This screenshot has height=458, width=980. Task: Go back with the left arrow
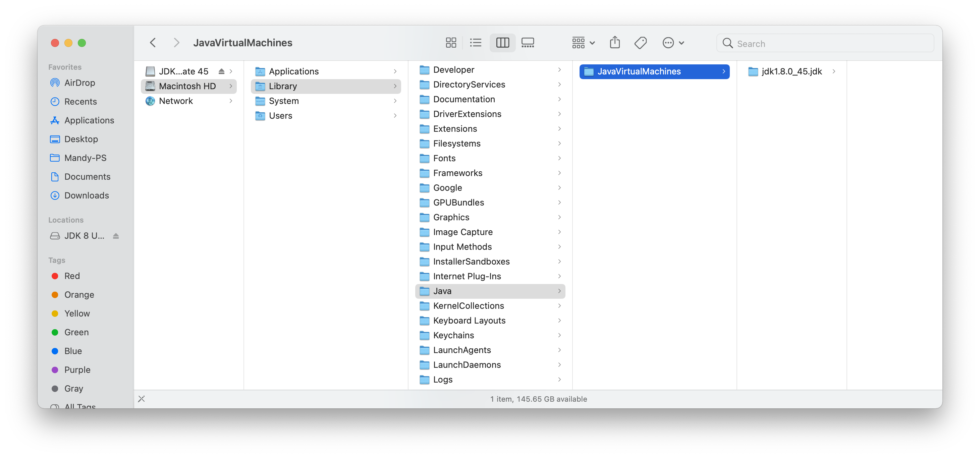coord(153,43)
